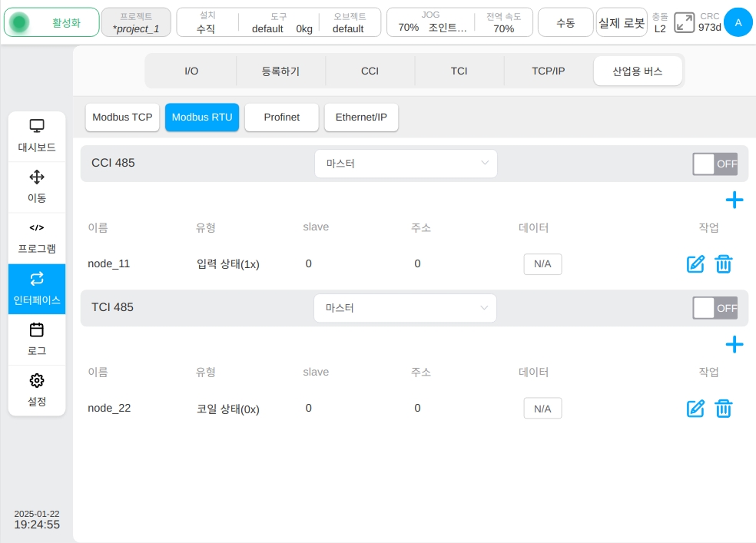
Task: Select the Profinet tab
Action: coord(281,117)
